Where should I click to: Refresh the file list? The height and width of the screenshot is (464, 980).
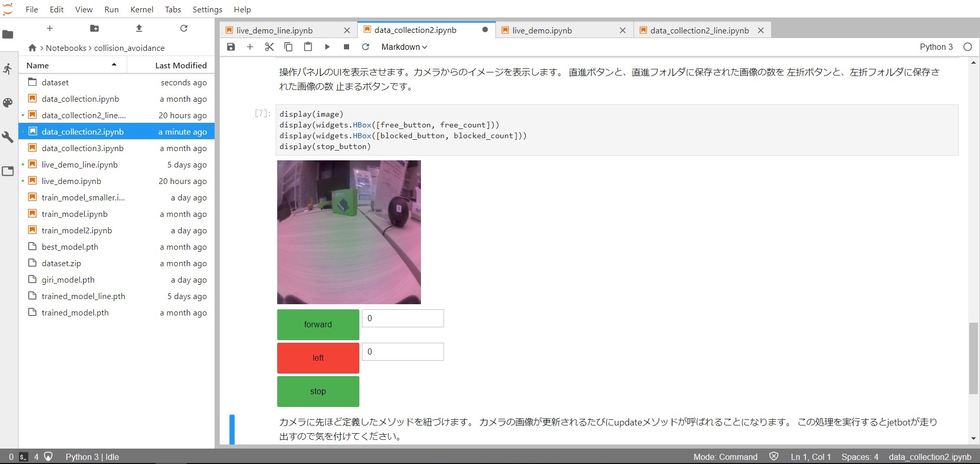[184, 28]
